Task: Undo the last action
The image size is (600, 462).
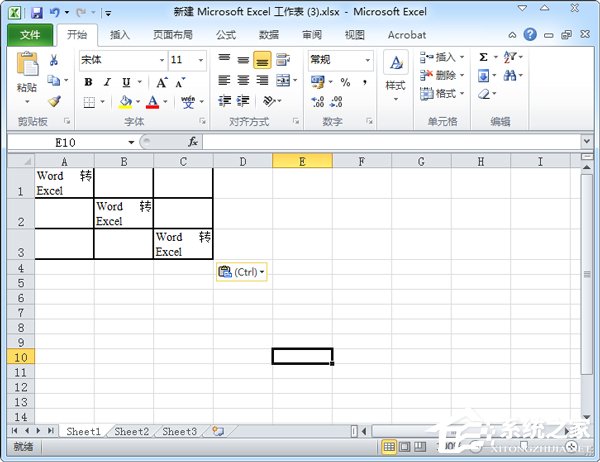Action: pyautogui.click(x=54, y=13)
